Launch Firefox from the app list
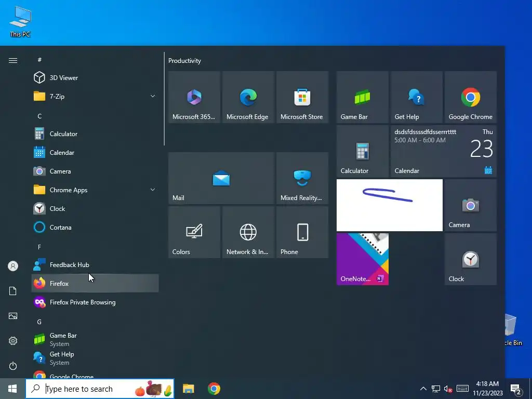The width and height of the screenshot is (532, 399). 95,283
